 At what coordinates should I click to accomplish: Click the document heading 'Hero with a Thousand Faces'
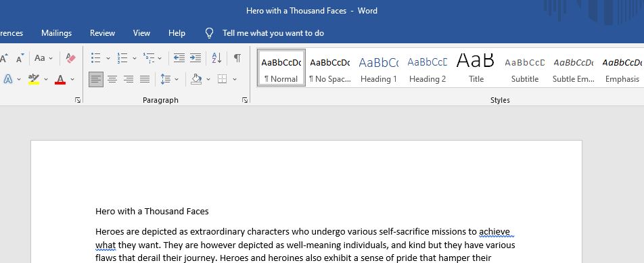[x=152, y=212]
